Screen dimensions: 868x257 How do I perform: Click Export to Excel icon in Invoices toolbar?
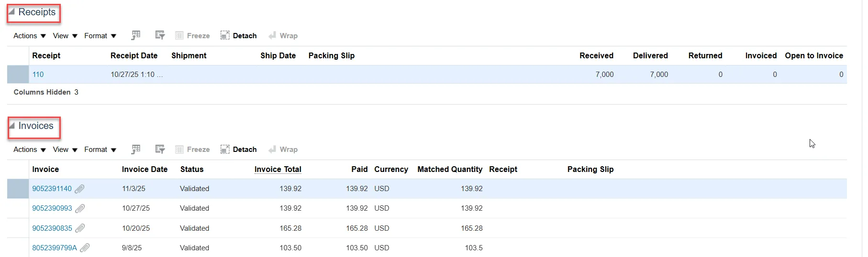(x=136, y=149)
